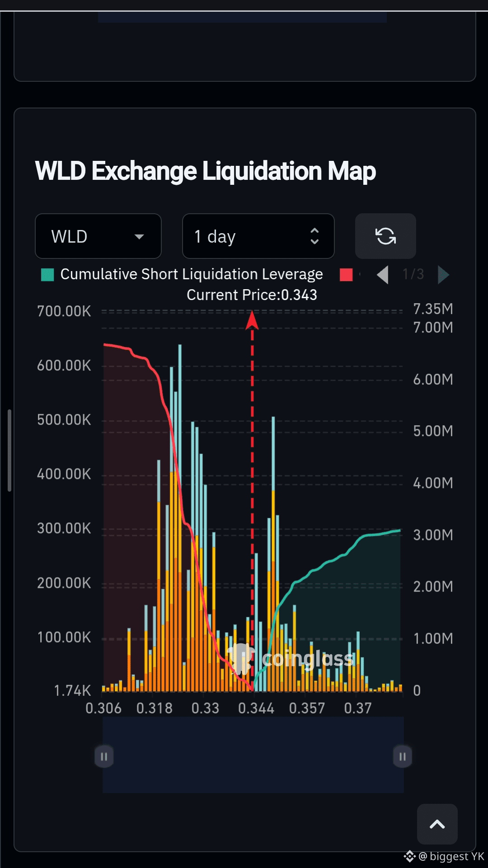Click the scroll-to-top chevron button
Image resolution: width=488 pixels, height=868 pixels.
coord(437,824)
